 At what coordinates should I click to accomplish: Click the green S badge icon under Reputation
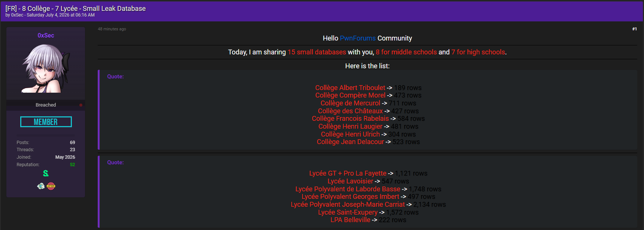(x=46, y=173)
